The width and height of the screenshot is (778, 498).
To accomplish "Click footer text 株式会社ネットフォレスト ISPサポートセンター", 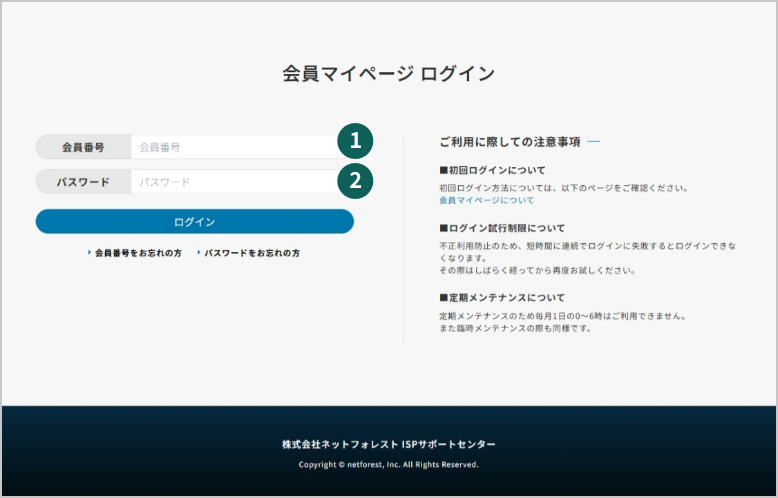I will (388, 444).
